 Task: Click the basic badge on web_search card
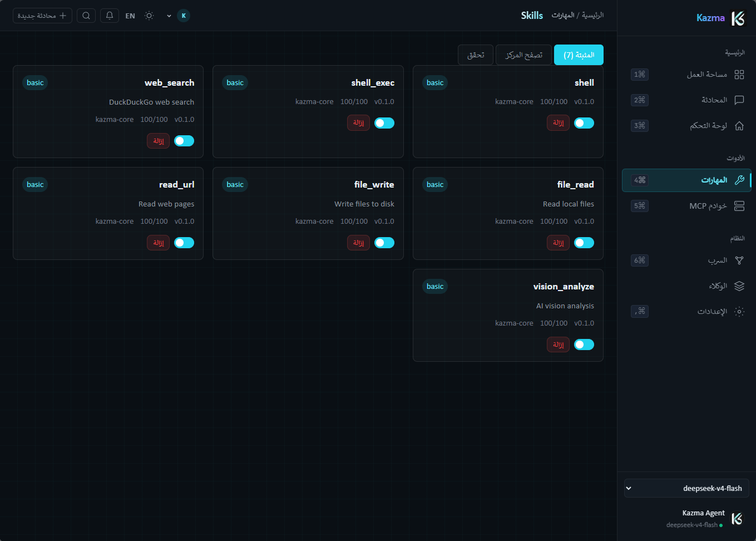tap(35, 83)
